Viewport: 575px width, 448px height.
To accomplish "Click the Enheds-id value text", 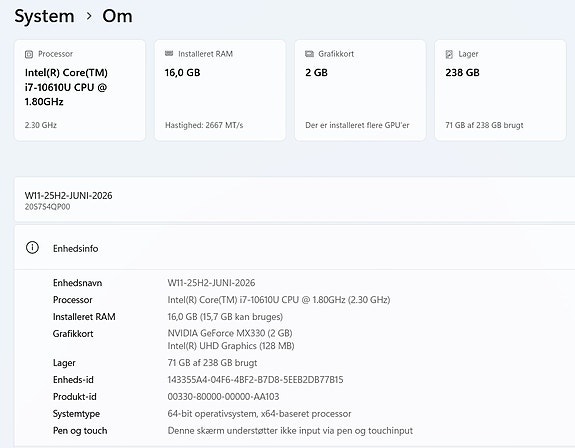I will (x=255, y=380).
